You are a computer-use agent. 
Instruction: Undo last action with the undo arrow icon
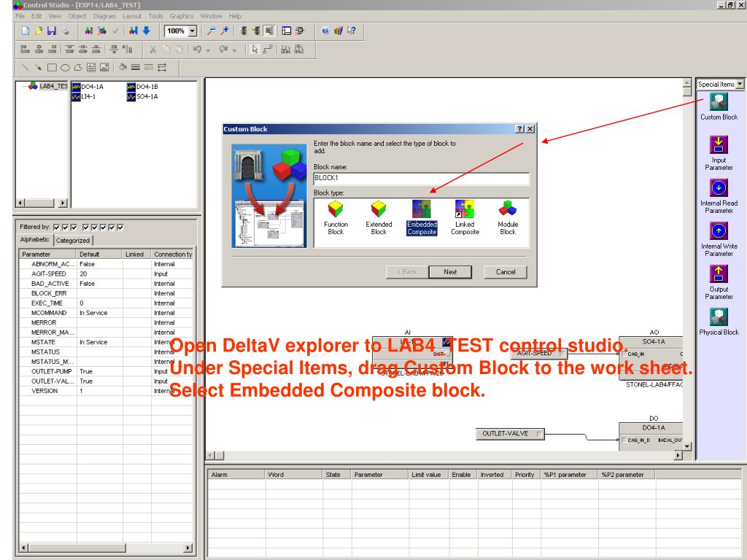pos(197,49)
